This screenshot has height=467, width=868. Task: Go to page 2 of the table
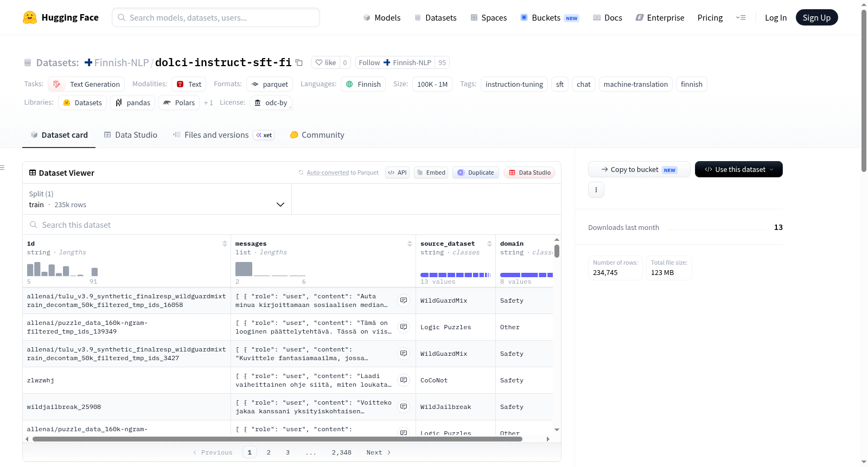pos(269,452)
